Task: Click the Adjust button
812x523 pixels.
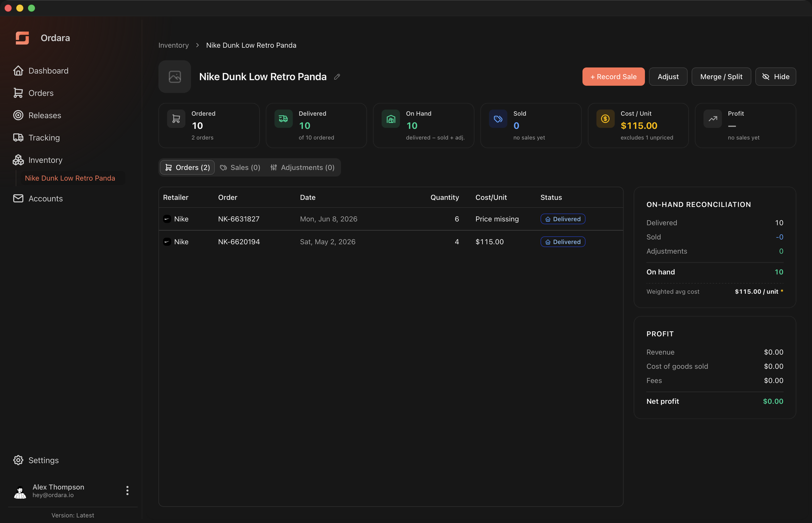Action: 668,77
